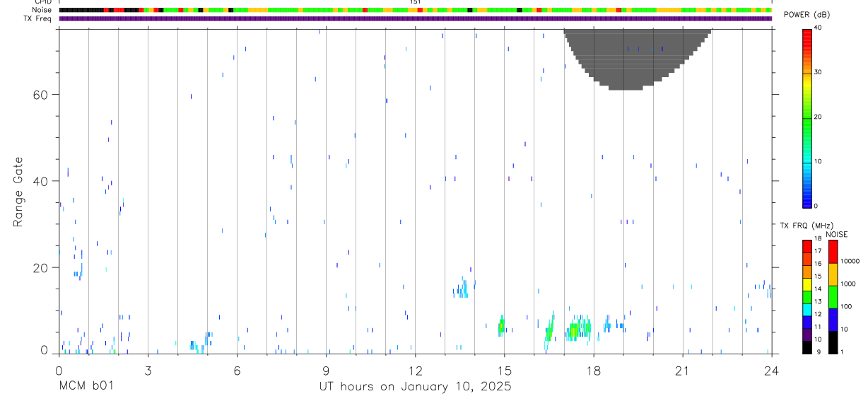Click the purple TX Freq strip above the plot
Viewport: 868px width, 401px height.
pos(415,18)
